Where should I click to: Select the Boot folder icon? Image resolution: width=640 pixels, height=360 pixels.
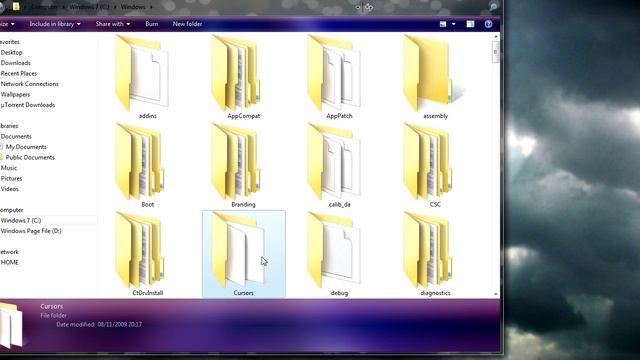(x=140, y=162)
